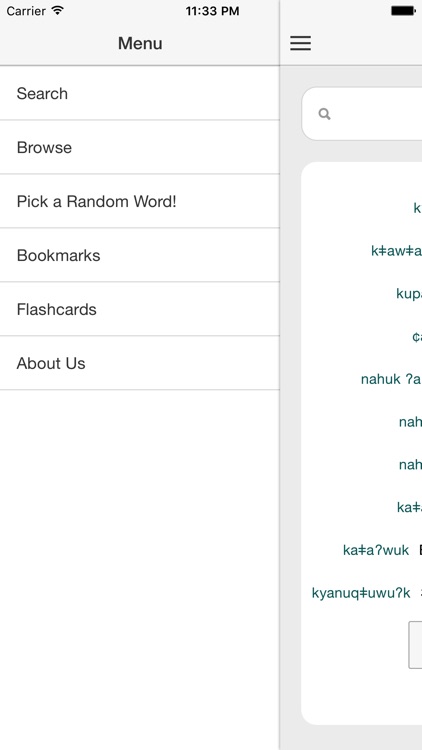Tap the 11:33 PM clock
The width and height of the screenshot is (422, 750).
click(x=212, y=11)
